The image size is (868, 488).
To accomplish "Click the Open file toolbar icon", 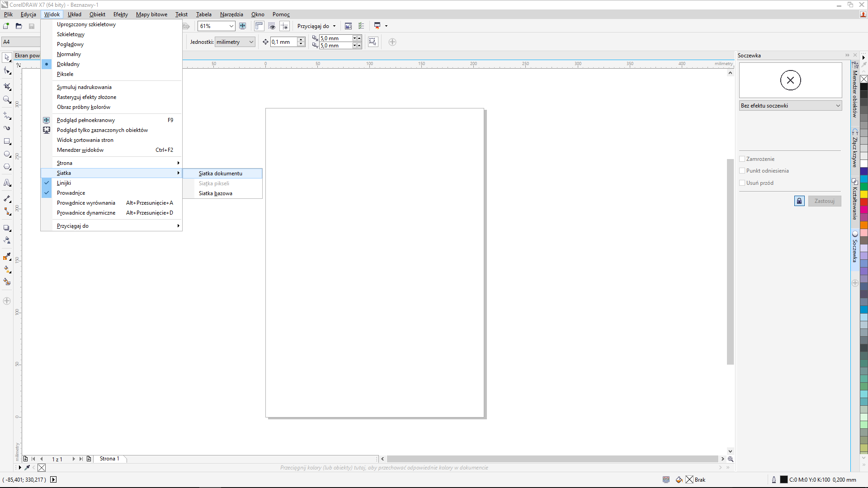I will (x=19, y=26).
